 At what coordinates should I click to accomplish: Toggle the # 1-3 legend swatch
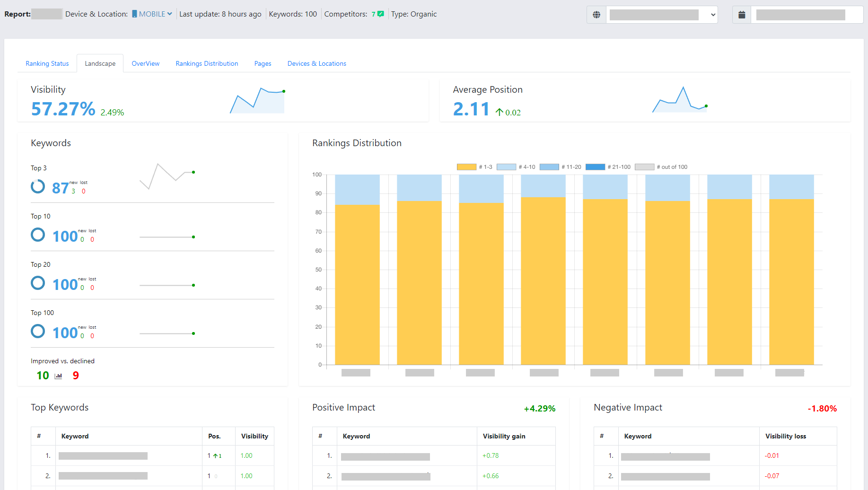pos(466,167)
